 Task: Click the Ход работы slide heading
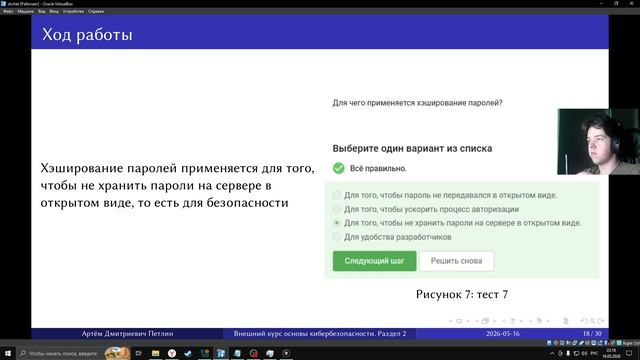[87, 34]
